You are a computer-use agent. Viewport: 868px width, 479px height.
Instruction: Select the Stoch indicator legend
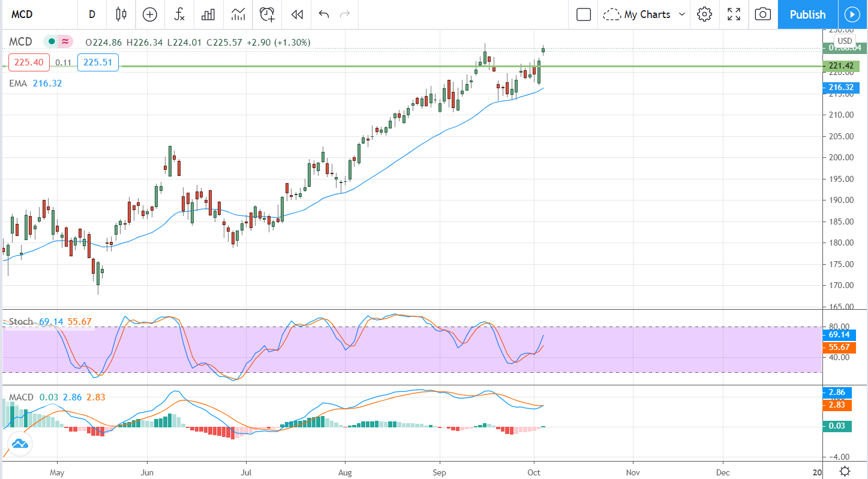tap(21, 322)
